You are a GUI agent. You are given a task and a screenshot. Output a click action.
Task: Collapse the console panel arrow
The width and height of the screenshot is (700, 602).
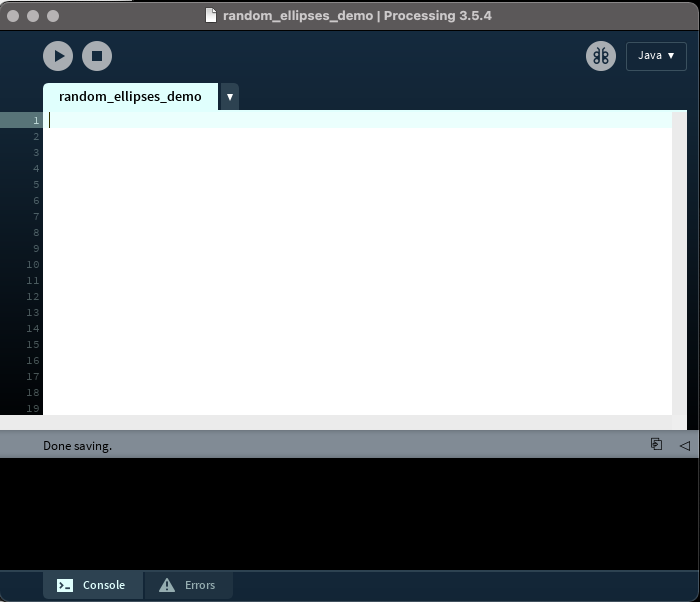[685, 445]
